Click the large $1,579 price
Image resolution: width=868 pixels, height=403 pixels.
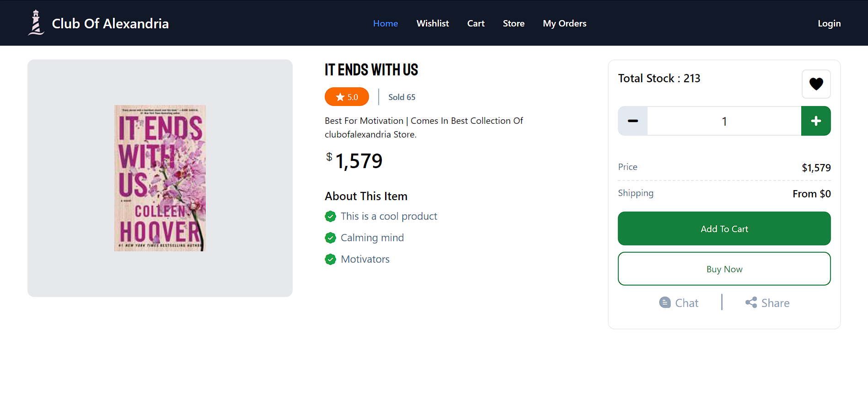[x=354, y=161]
